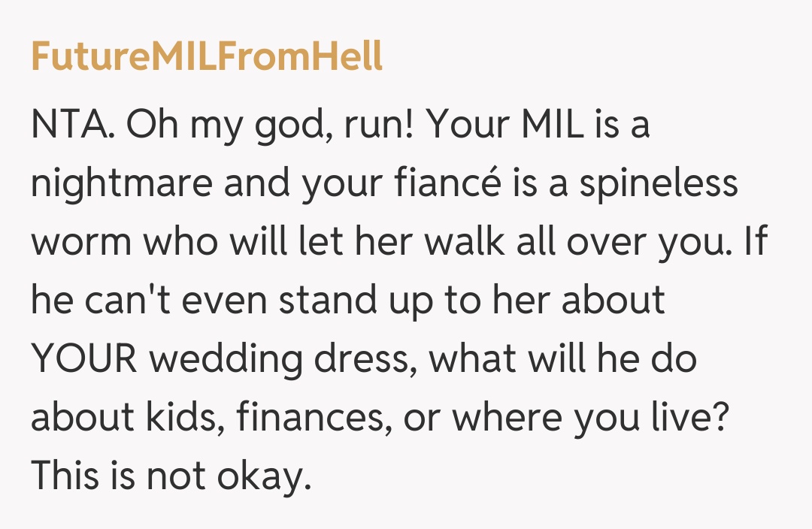Click the final sentence "This is not okay."
The height and width of the screenshot is (529, 812).
(171, 476)
